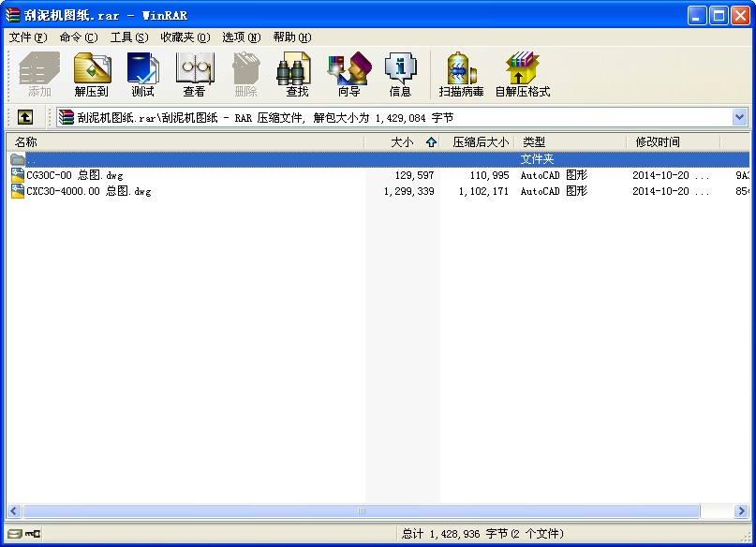Open the 查看 (View) file icon
Screen dimensions: 756x547
coord(194,74)
